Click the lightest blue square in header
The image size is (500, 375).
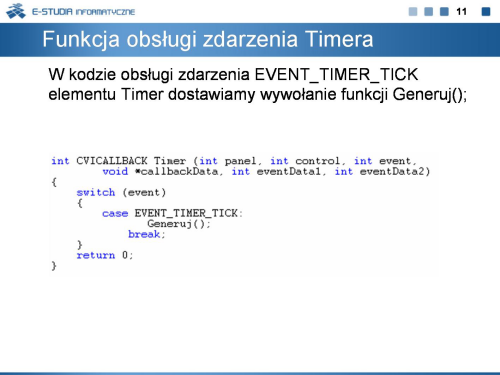(413, 12)
